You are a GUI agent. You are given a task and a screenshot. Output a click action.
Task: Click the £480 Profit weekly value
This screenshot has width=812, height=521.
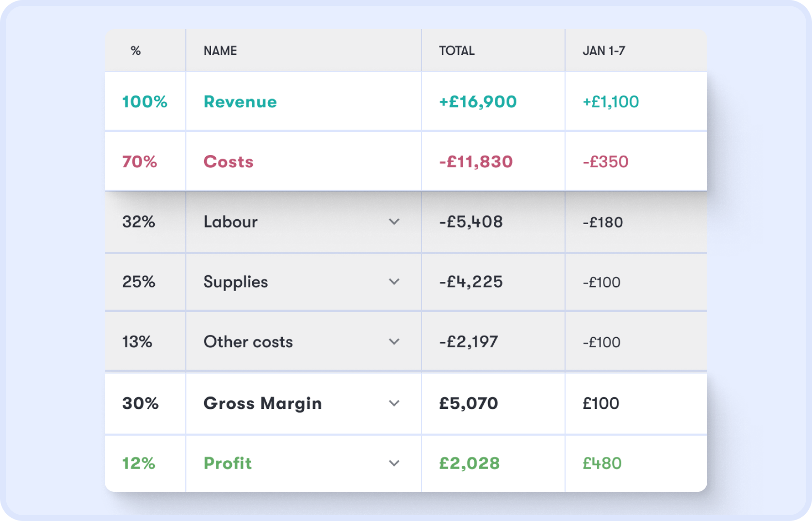pos(603,463)
